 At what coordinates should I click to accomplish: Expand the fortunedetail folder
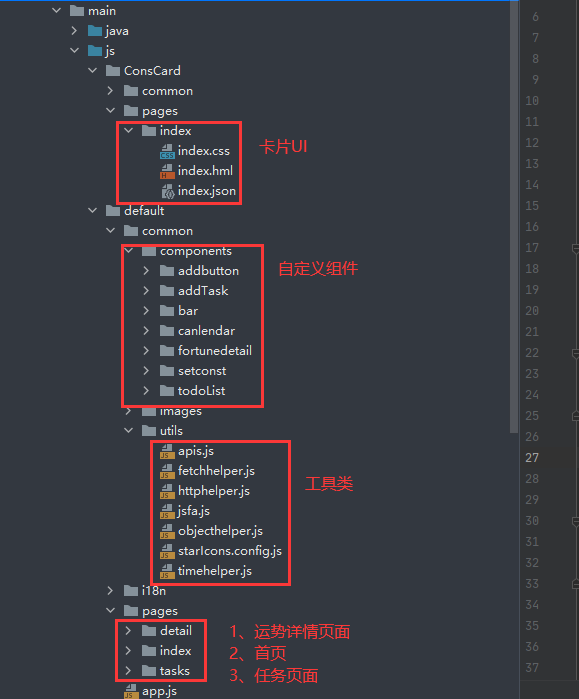pos(146,351)
